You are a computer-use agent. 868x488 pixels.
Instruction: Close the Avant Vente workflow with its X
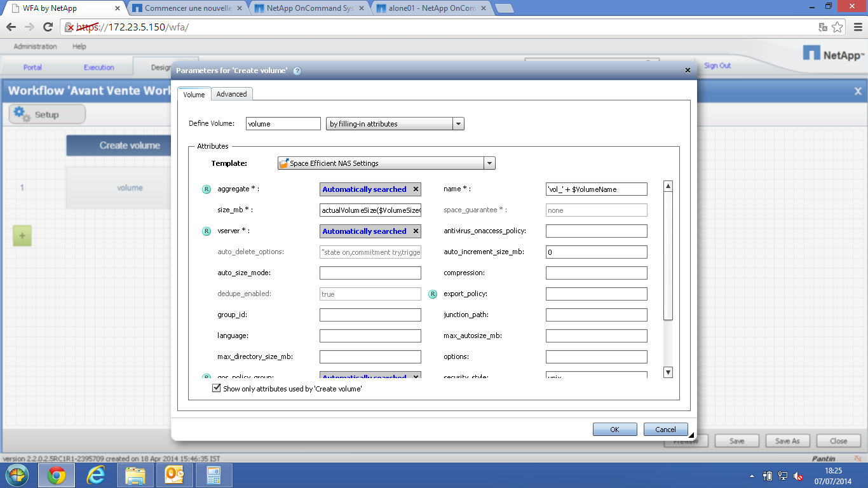(x=858, y=91)
